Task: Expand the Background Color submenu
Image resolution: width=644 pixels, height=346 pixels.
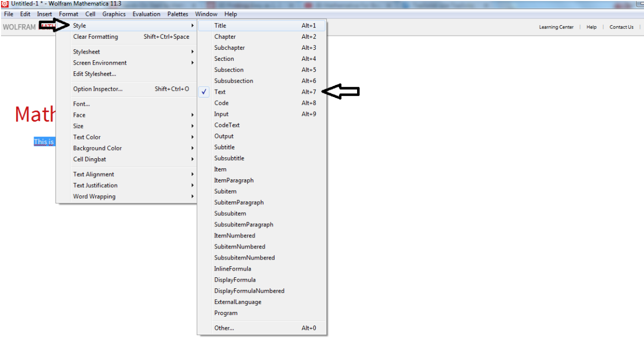Action: coord(127,148)
